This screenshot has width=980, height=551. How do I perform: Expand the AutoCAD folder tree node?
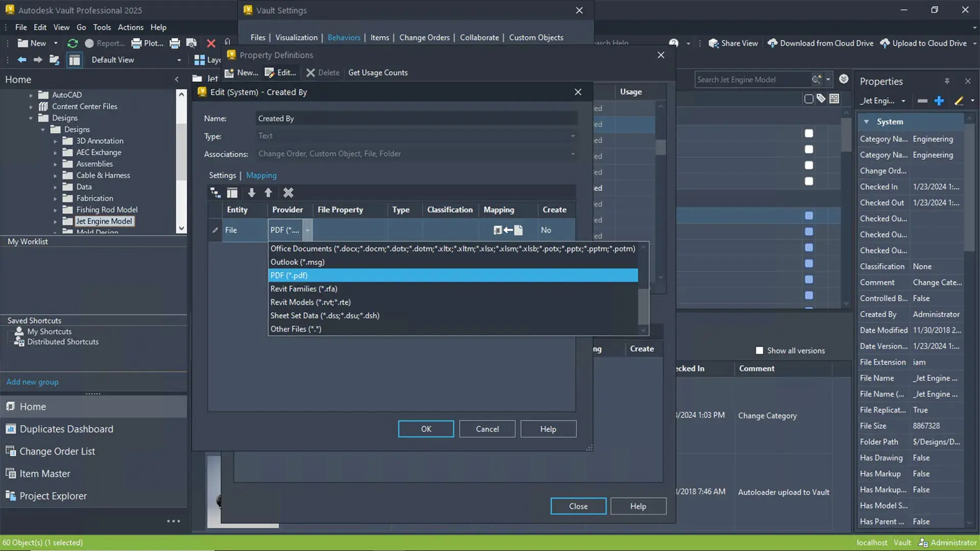click(x=31, y=95)
